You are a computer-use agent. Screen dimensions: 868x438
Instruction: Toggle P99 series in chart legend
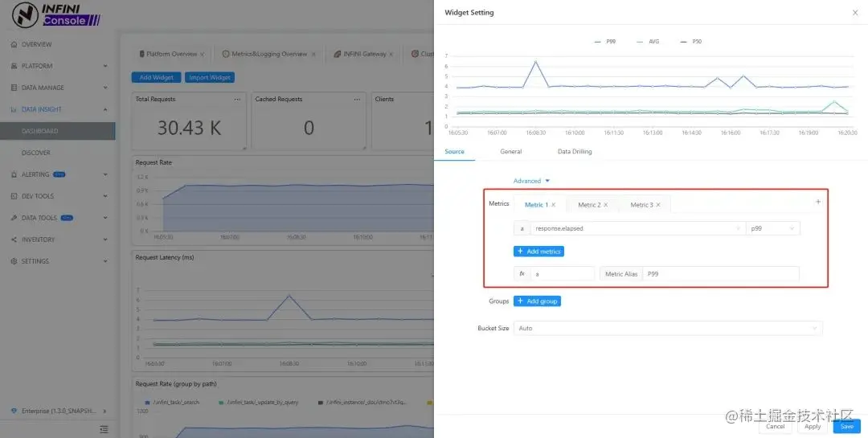[x=604, y=42]
